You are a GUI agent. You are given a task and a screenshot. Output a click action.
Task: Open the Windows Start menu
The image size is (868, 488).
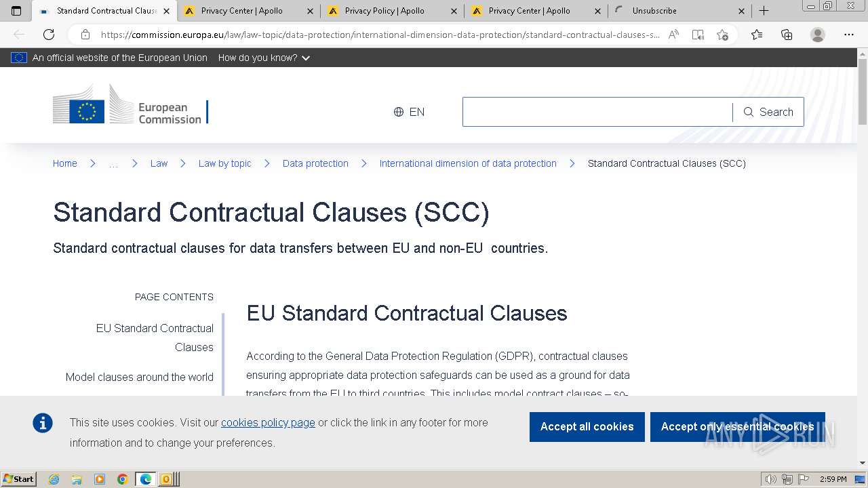click(x=19, y=479)
